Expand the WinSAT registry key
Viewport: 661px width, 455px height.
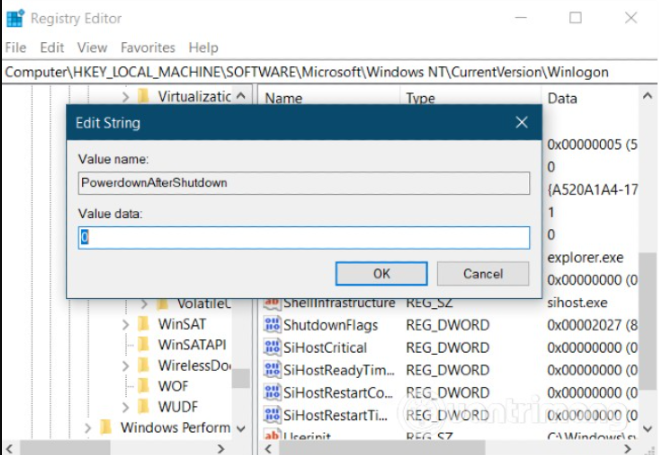[125, 324]
